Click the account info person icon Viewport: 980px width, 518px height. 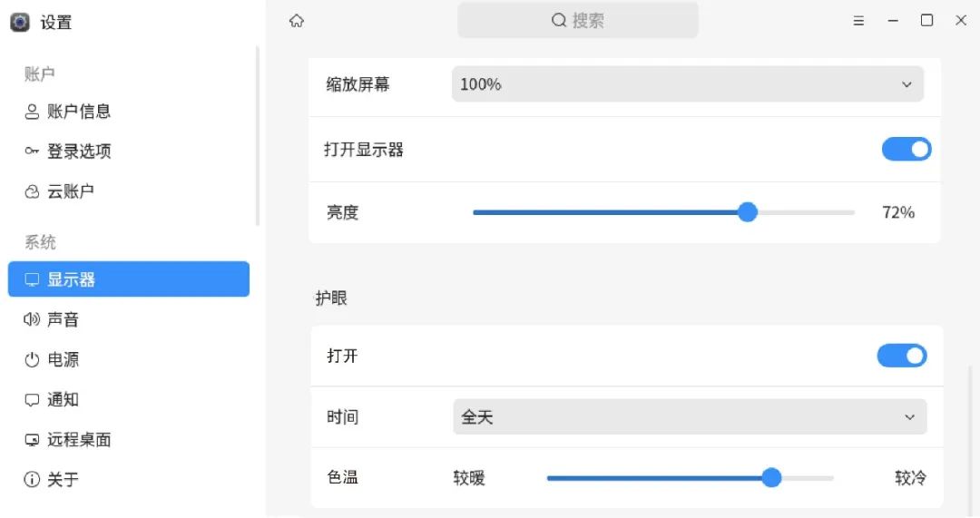pyautogui.click(x=33, y=112)
